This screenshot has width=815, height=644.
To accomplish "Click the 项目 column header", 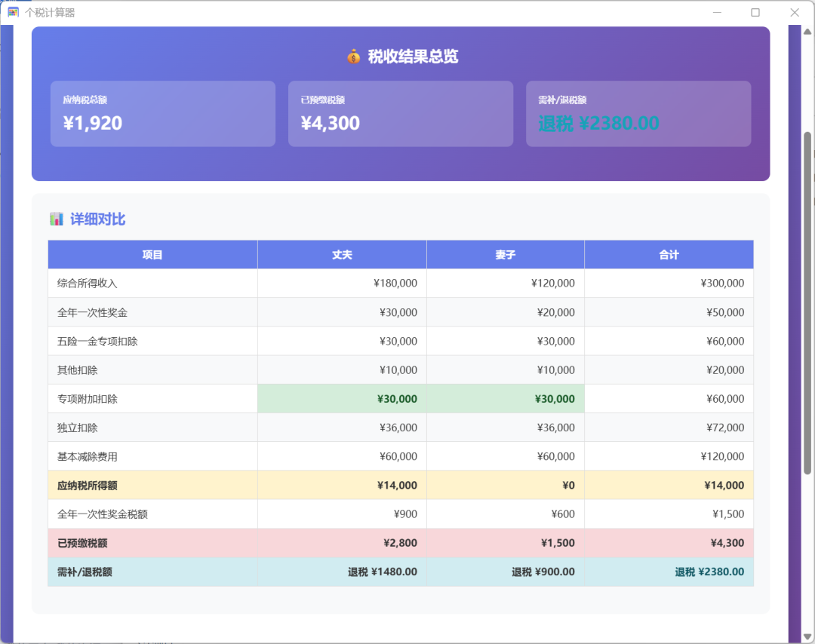I will pos(152,254).
